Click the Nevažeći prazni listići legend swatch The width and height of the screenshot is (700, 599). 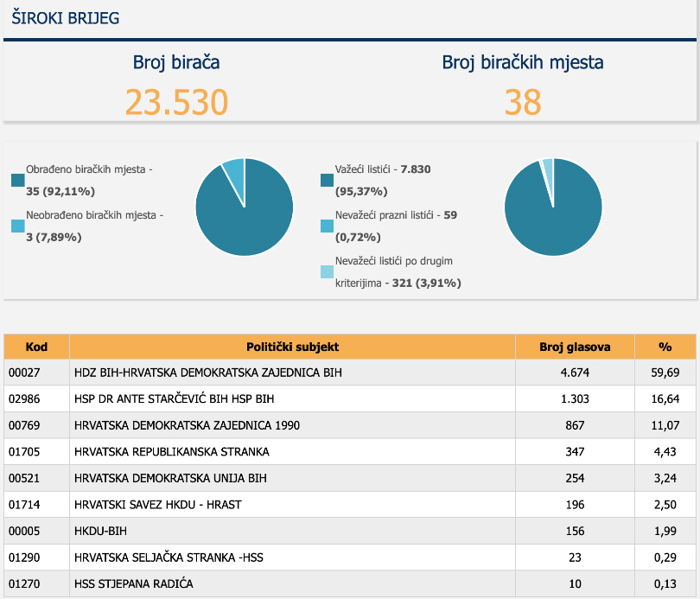coord(328,226)
